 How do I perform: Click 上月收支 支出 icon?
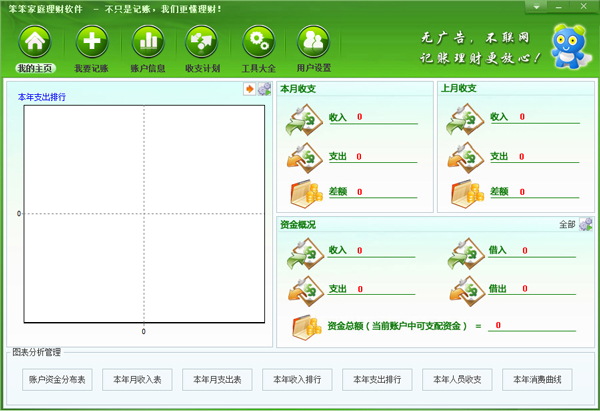(466, 157)
